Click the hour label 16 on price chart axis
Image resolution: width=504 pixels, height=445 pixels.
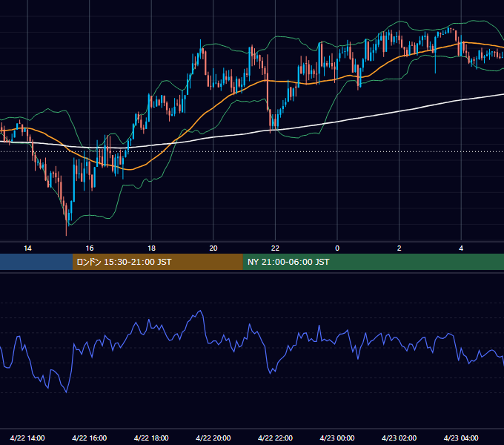pos(90,248)
